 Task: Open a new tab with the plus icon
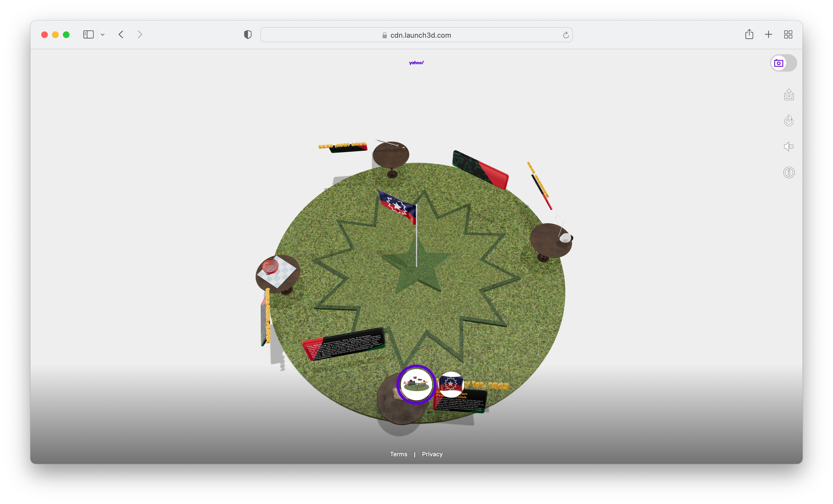(768, 34)
